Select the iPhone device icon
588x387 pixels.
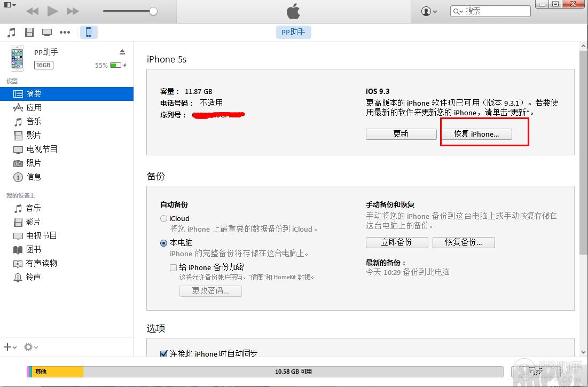[x=89, y=32]
